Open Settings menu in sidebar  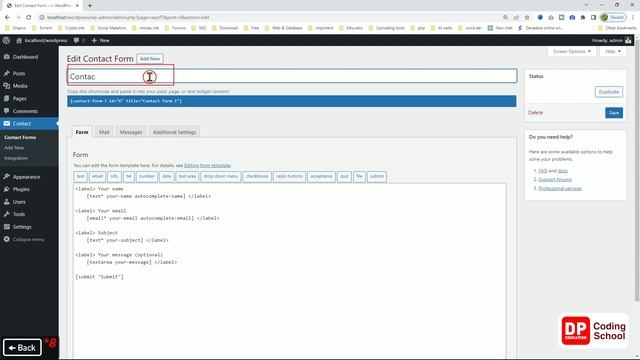[x=22, y=227]
